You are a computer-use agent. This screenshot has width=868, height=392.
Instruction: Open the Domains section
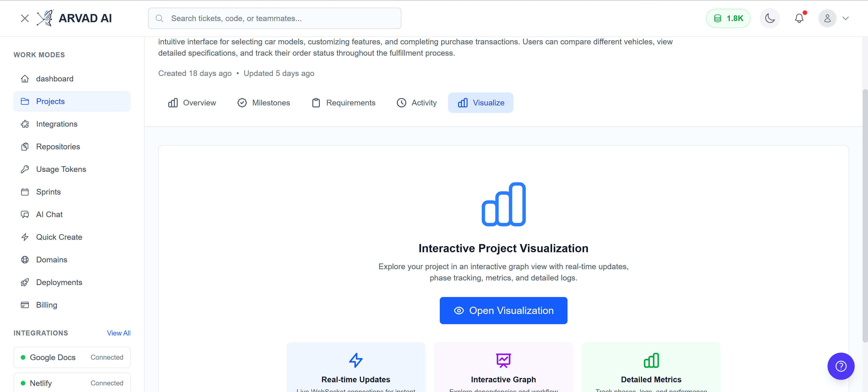pyautogui.click(x=52, y=259)
